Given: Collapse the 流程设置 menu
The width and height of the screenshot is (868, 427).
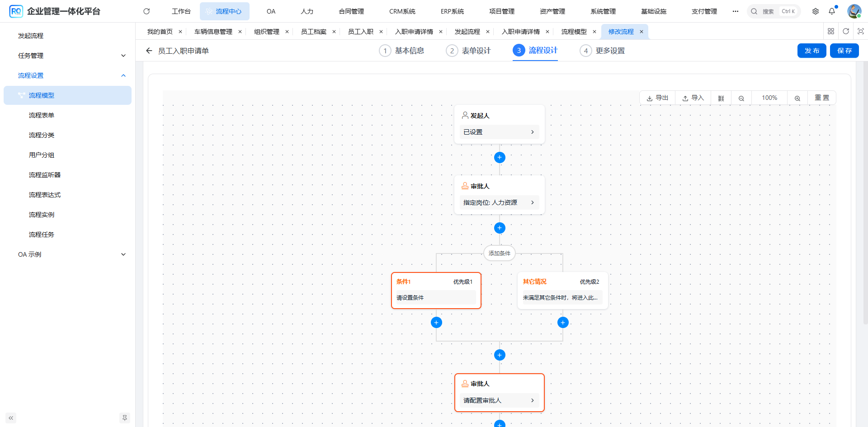Looking at the screenshot, I should (x=68, y=75).
